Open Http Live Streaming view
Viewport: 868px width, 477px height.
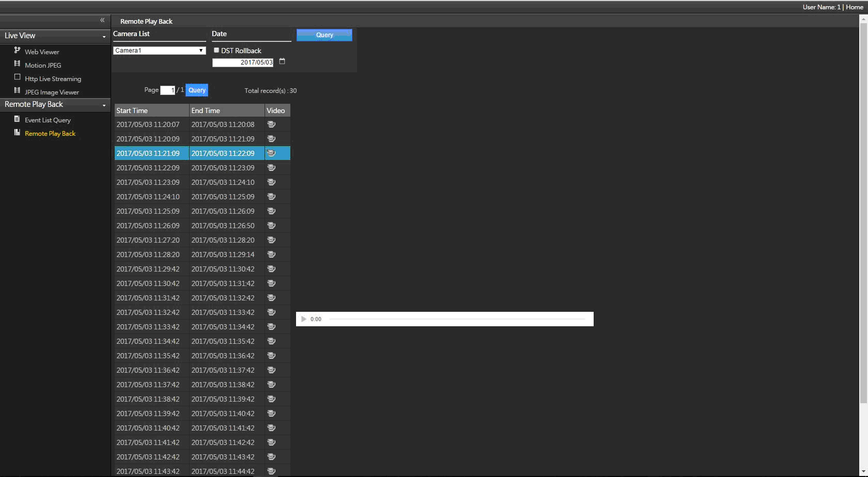tap(53, 78)
